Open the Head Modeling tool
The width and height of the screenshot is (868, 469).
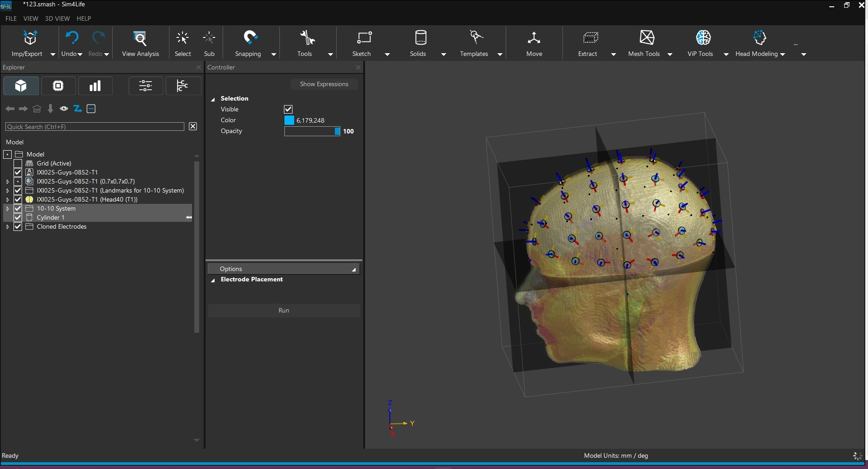(759, 38)
